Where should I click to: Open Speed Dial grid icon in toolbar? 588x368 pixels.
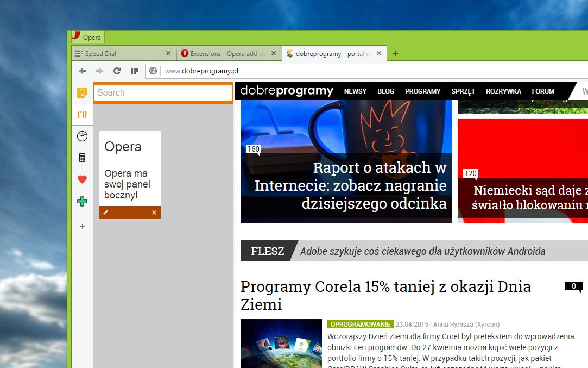135,71
